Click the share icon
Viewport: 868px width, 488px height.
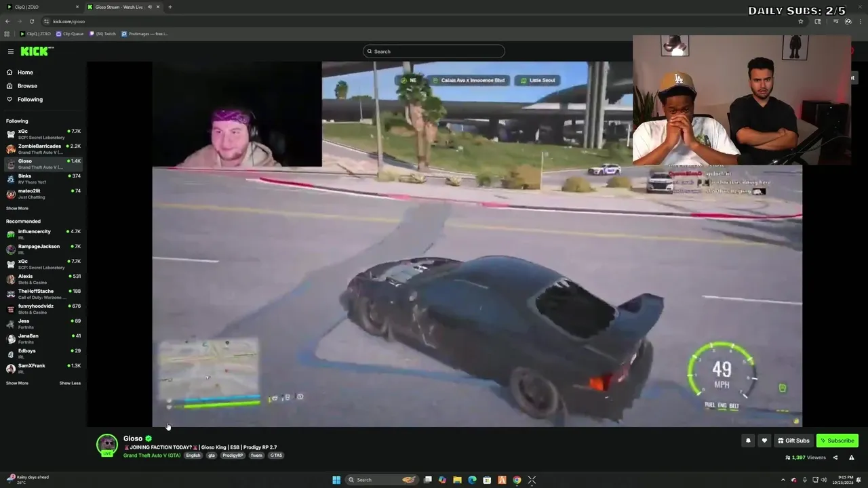click(835, 457)
